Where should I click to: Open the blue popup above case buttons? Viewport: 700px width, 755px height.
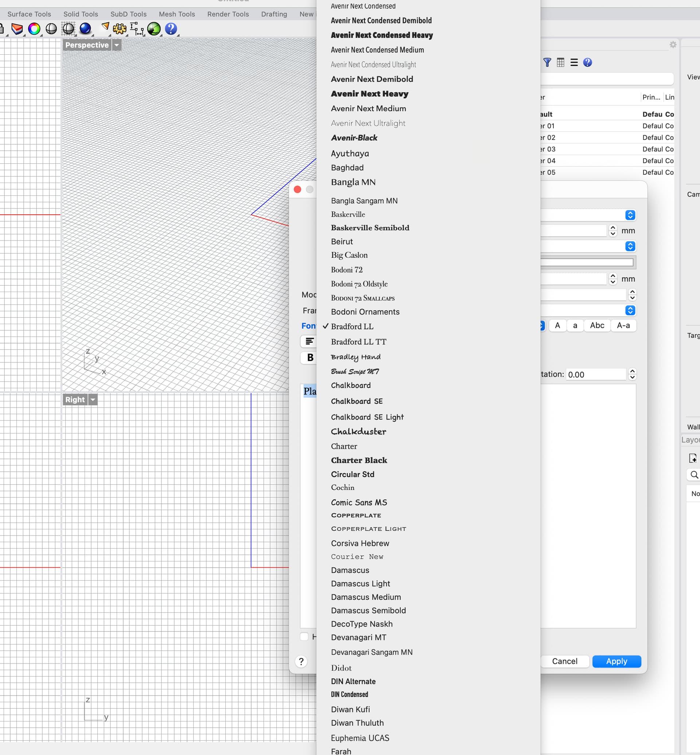(630, 311)
